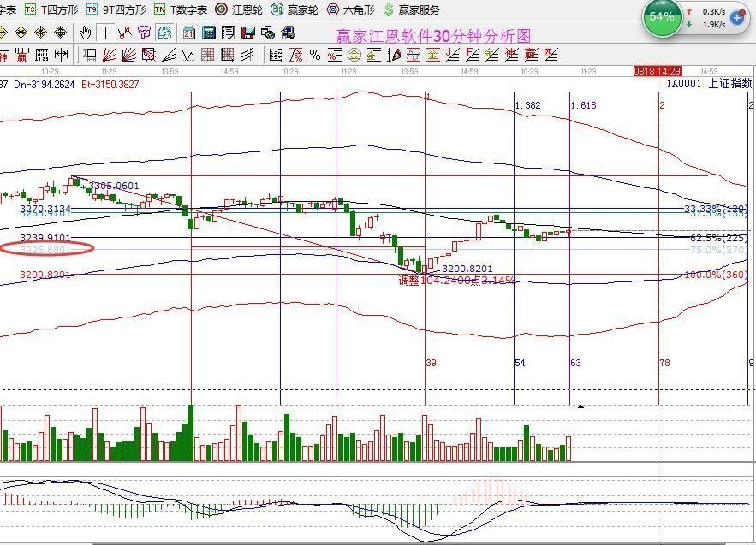Click the green 54% memory ball

click(x=662, y=17)
